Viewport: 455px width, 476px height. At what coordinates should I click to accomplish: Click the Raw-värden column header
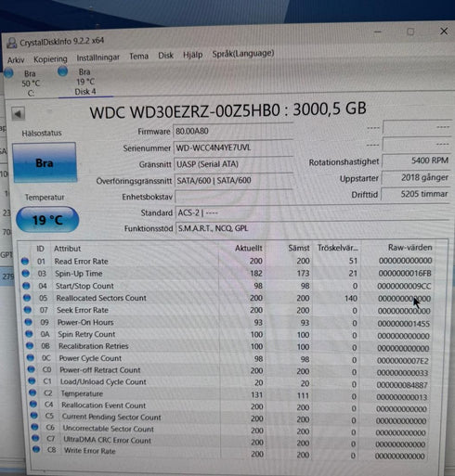[409, 248]
